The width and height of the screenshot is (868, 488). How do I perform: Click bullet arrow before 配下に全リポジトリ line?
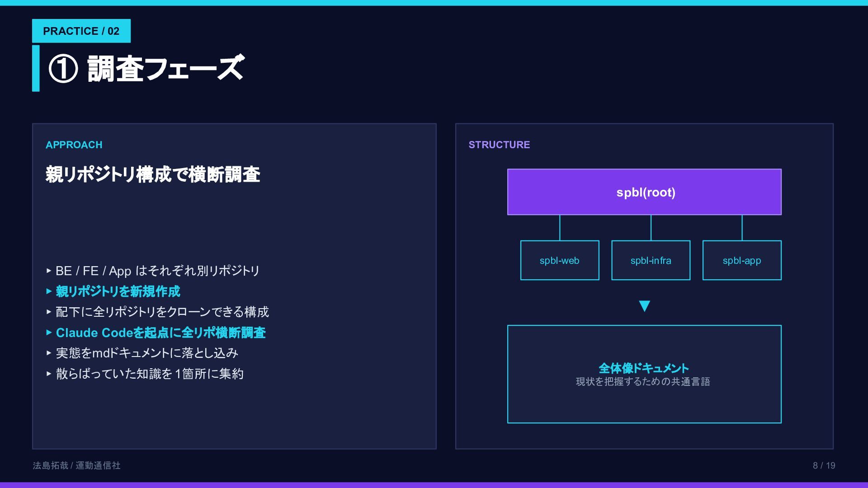[49, 312]
